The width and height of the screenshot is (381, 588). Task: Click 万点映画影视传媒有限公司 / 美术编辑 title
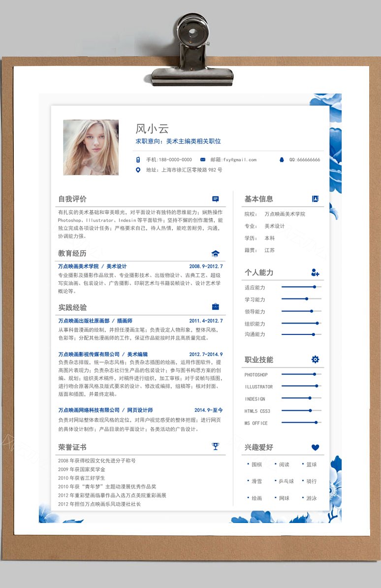(x=103, y=354)
